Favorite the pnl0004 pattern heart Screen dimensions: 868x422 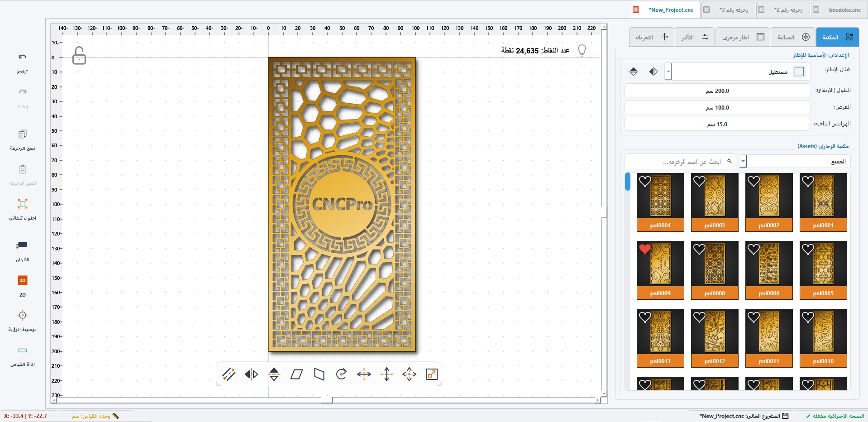[645, 182]
